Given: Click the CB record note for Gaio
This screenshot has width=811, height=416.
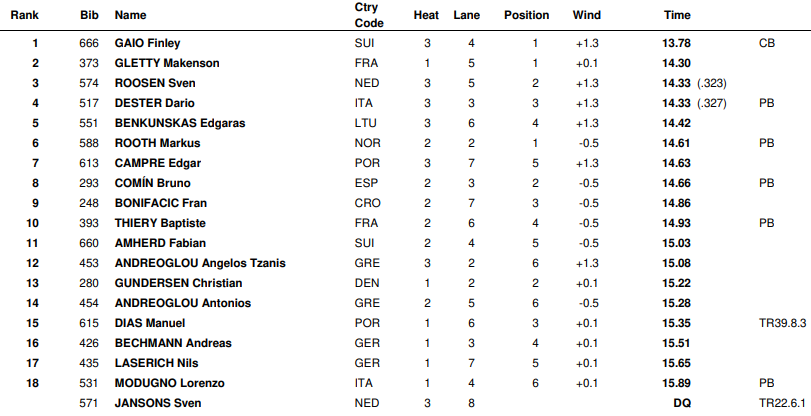Looking at the screenshot, I should pos(767,43).
